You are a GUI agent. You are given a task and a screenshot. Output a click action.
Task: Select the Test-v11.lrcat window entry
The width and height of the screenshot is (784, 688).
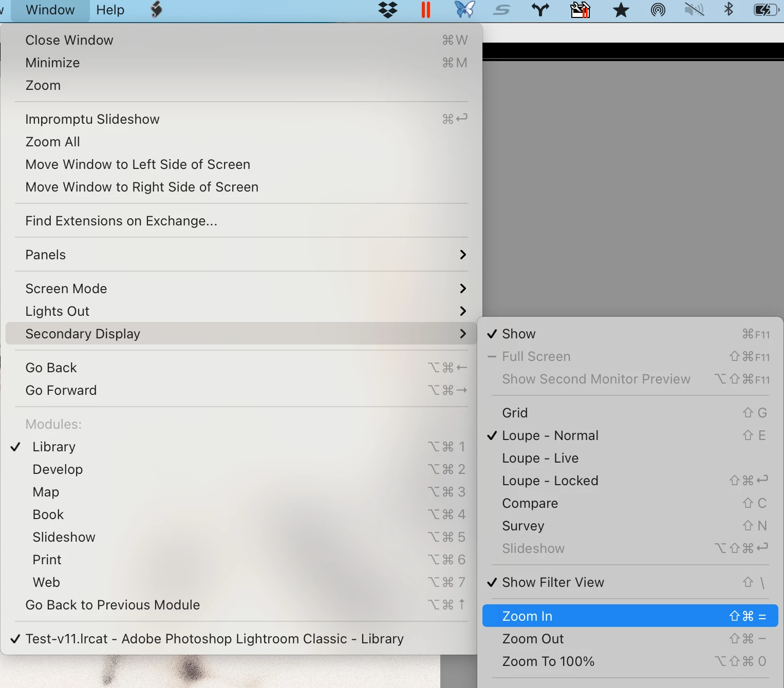(241, 639)
